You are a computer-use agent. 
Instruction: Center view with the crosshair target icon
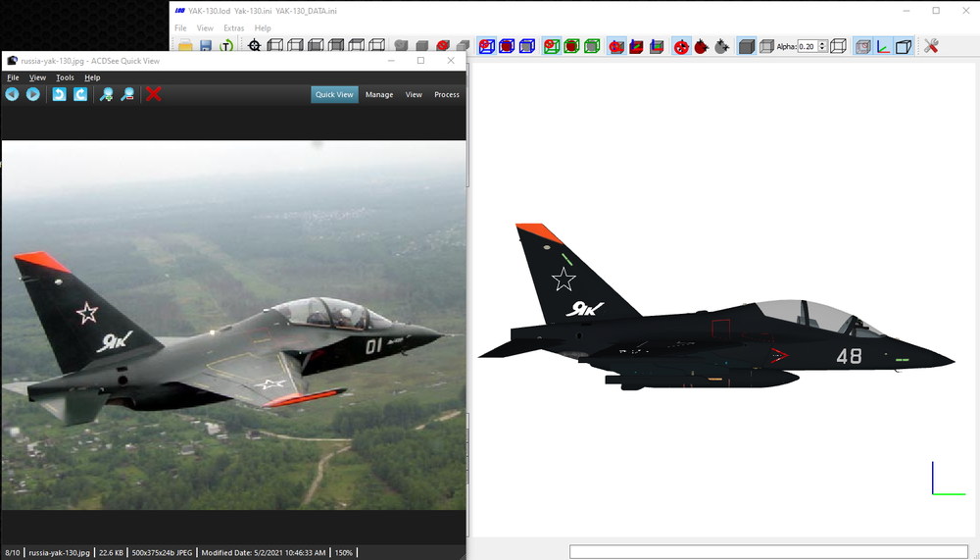(254, 46)
